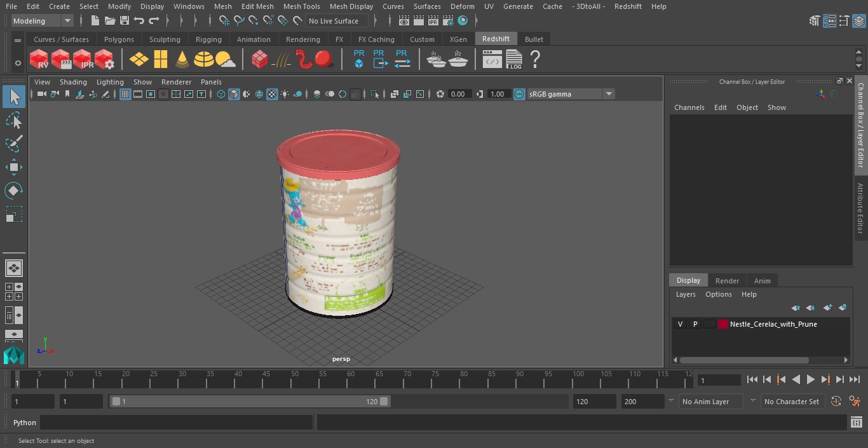This screenshot has height=448, width=868.
Task: Toggle textured display checker icon in viewport
Action: [x=272, y=94]
